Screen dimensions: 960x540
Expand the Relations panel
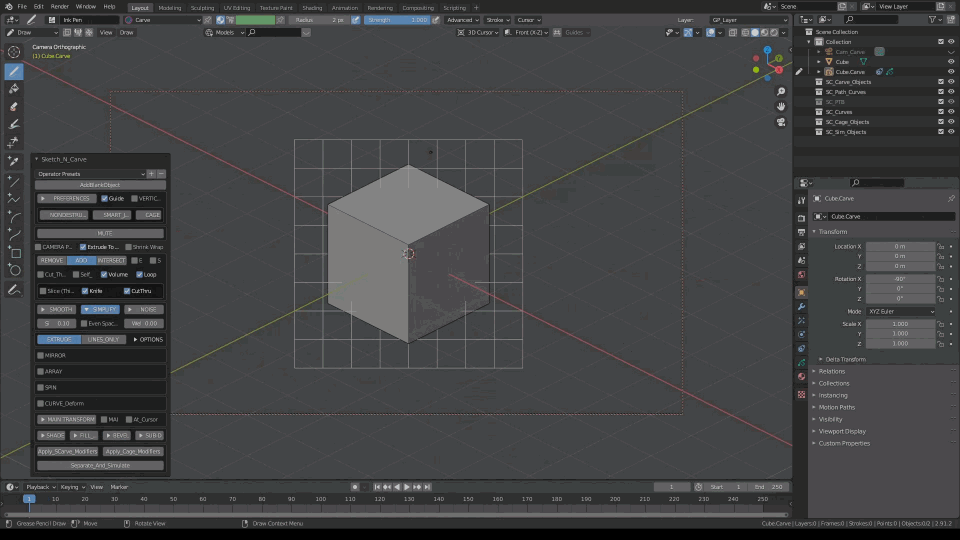[x=832, y=371]
